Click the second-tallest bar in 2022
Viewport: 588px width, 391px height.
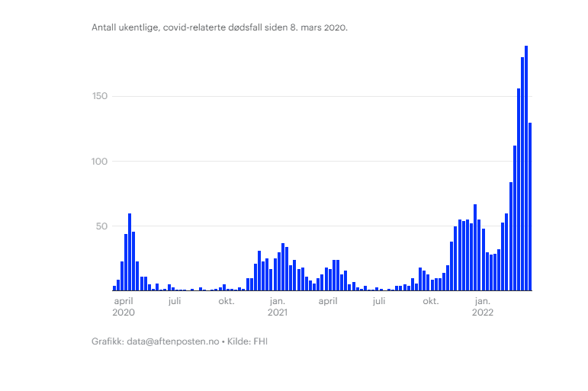522,174
